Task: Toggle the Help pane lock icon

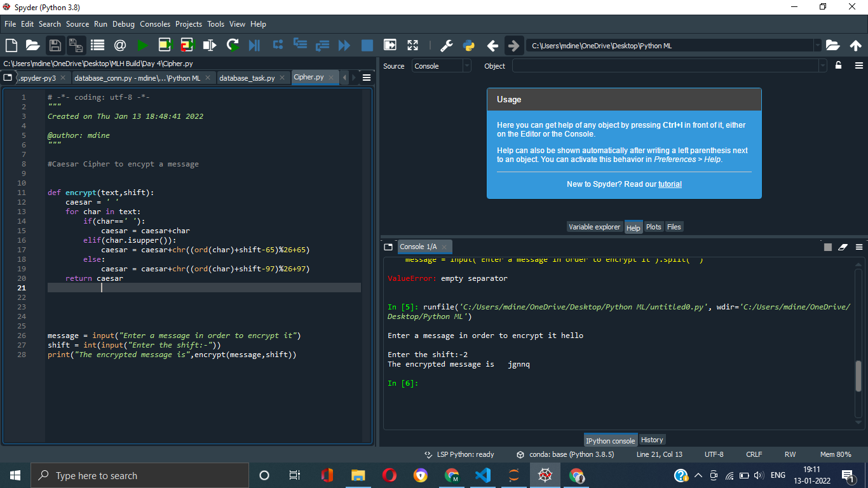Action: point(839,65)
